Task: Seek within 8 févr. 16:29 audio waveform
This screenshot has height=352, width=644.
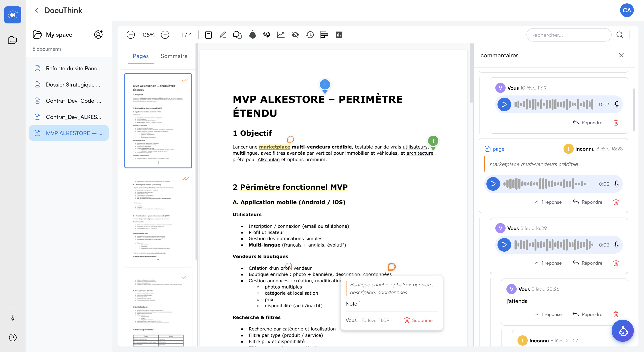Action: 553,245
